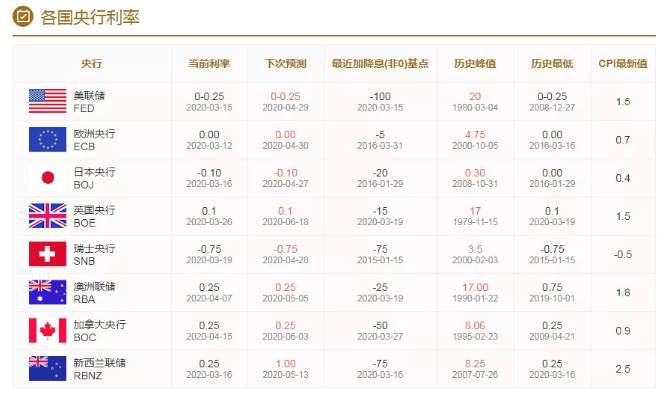Click the FED historic peak value 20

point(475,96)
